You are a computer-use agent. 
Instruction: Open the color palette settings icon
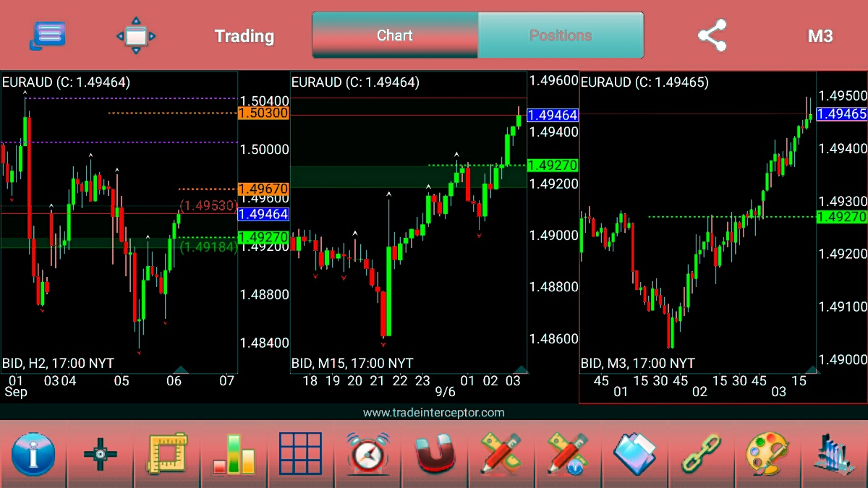pos(767,455)
